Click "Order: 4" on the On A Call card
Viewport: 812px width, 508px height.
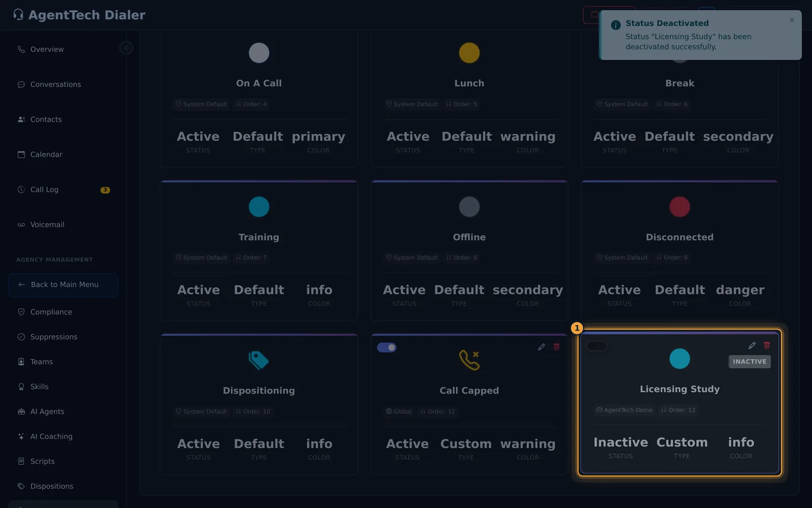tap(251, 104)
